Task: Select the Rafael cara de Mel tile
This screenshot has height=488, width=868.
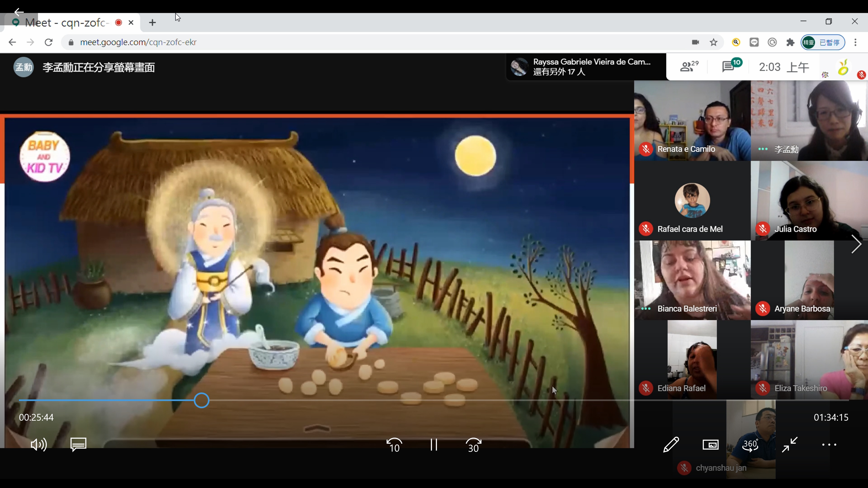Action: 692,201
